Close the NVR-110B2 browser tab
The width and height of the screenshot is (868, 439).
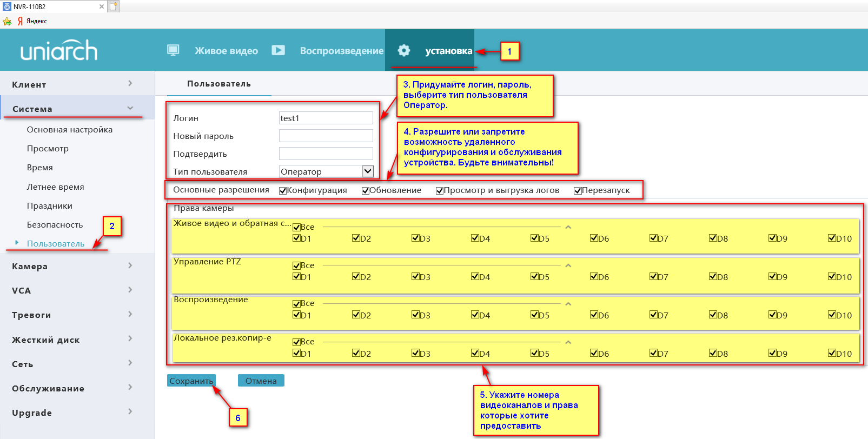point(102,6)
